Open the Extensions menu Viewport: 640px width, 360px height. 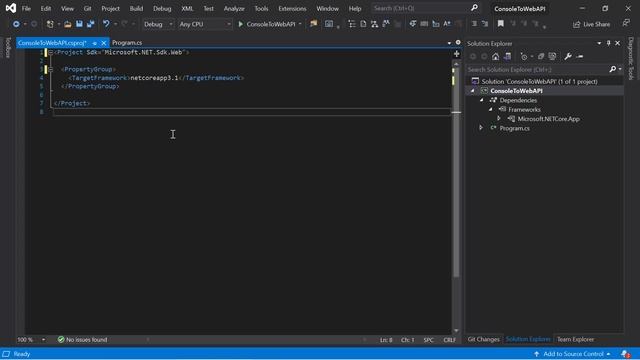coord(292,8)
